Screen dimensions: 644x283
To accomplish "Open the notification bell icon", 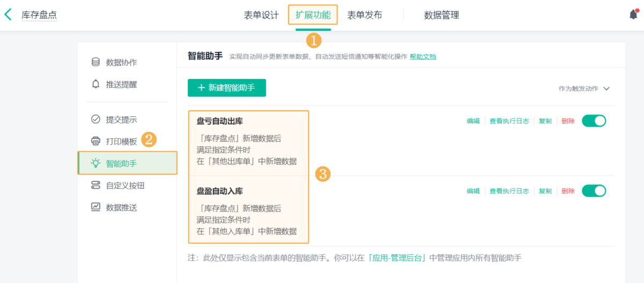I will 633,14.
